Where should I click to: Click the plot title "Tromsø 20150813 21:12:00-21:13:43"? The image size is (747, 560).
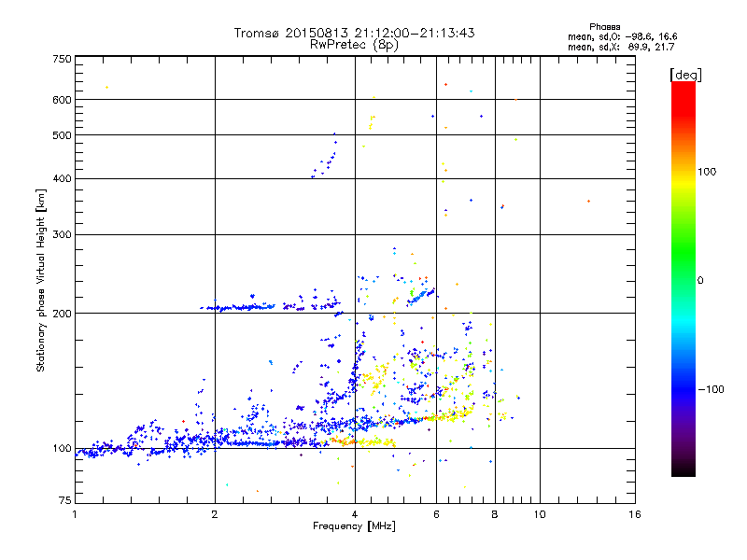coord(354,33)
